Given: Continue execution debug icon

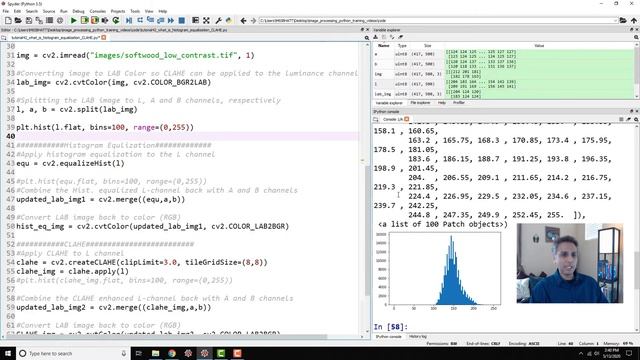Looking at the screenshot, I should click(171, 20).
